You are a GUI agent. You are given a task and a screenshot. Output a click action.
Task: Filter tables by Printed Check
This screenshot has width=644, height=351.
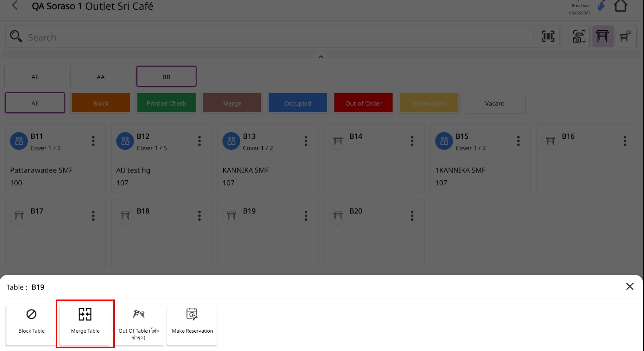pyautogui.click(x=166, y=103)
